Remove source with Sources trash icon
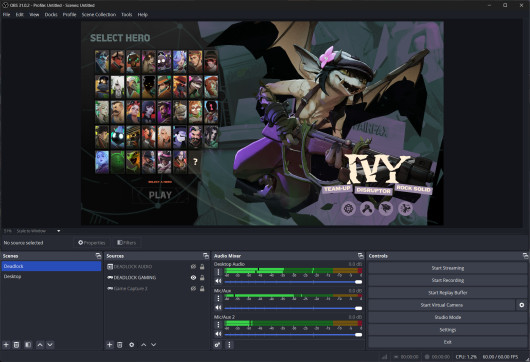 (119, 345)
